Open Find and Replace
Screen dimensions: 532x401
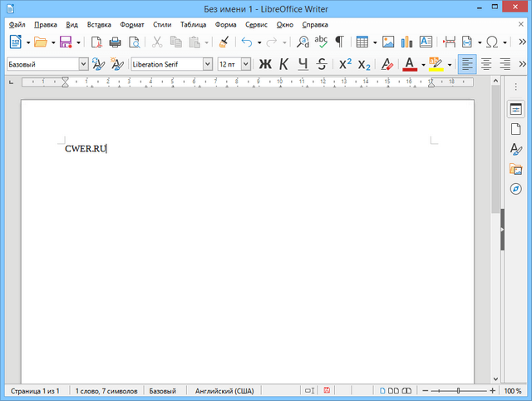(x=303, y=42)
